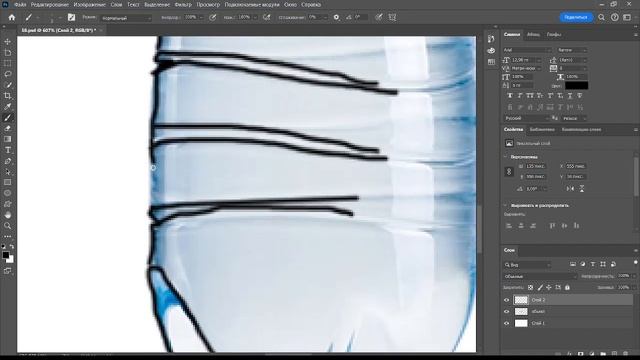Open the brush blending mode dropdown

click(126, 18)
